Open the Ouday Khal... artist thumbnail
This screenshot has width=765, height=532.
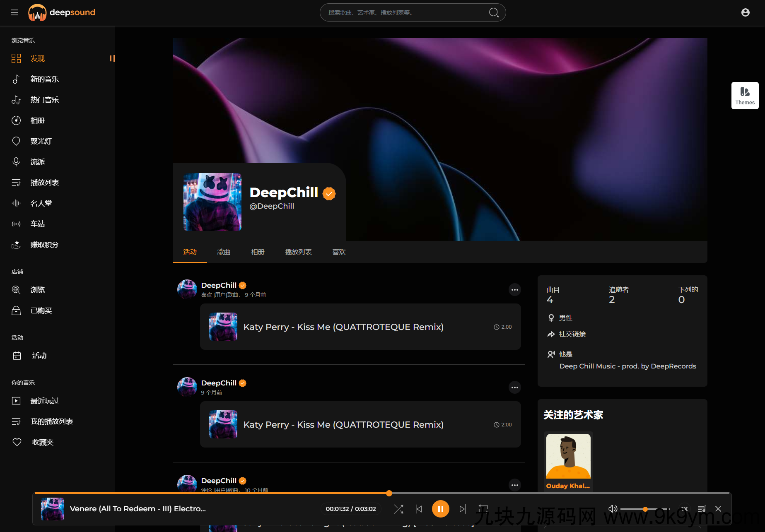pos(568,461)
